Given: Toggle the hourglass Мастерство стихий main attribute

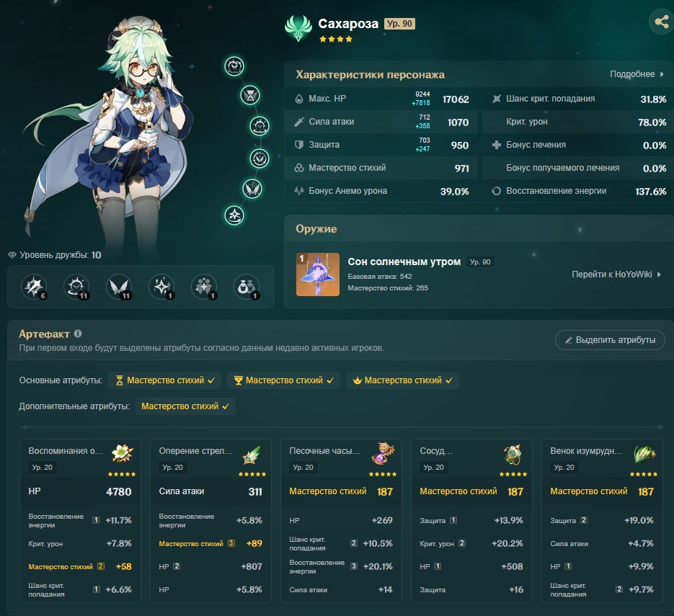Looking at the screenshot, I should click(165, 380).
